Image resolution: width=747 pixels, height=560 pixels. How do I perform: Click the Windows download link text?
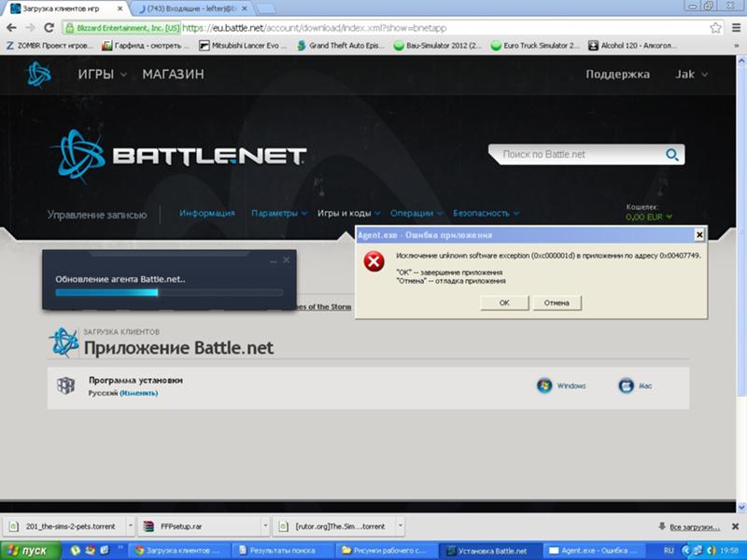click(571, 385)
